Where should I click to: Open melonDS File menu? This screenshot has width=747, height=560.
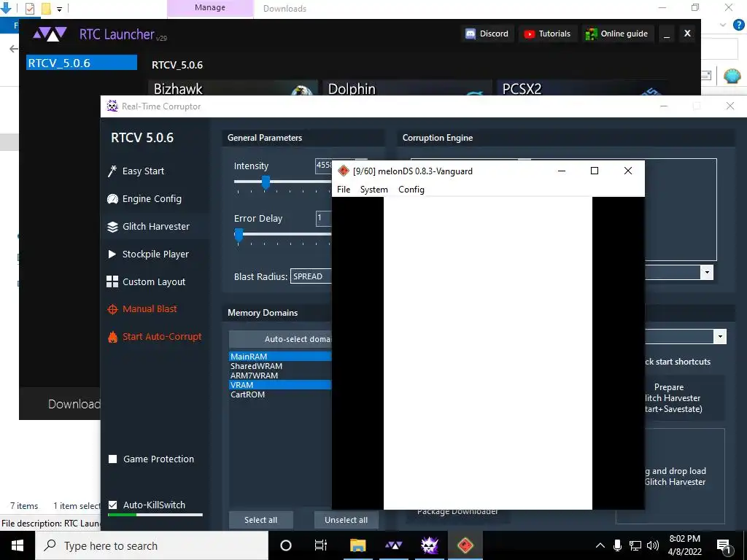coord(344,190)
